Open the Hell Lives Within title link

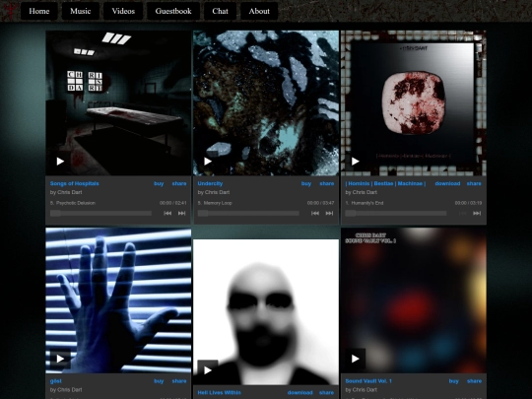(219, 392)
